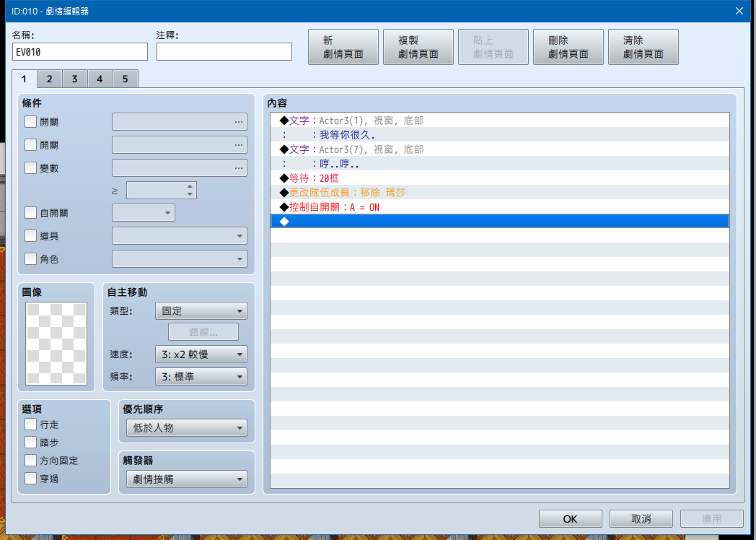The height and width of the screenshot is (540, 756).
Task: Expand the 觸發器 dropdown showing 劇情接觸
Action: pos(187,479)
